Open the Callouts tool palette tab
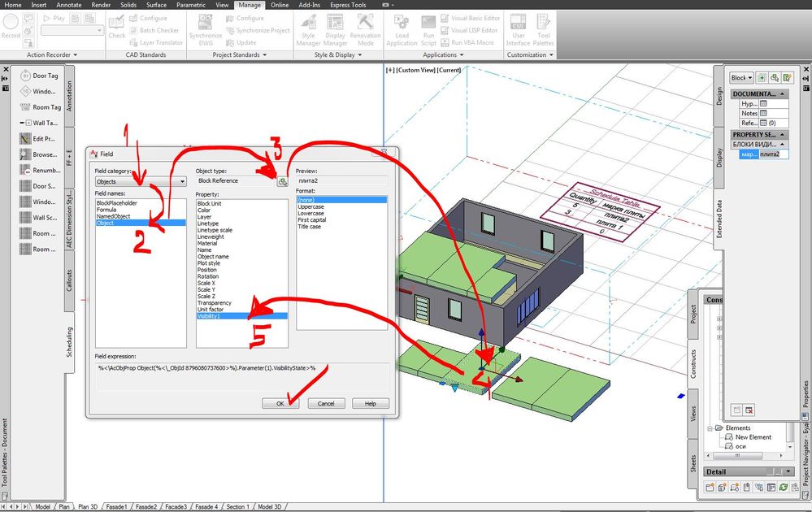Viewport: 812px width, 512px height. pyautogui.click(x=69, y=280)
